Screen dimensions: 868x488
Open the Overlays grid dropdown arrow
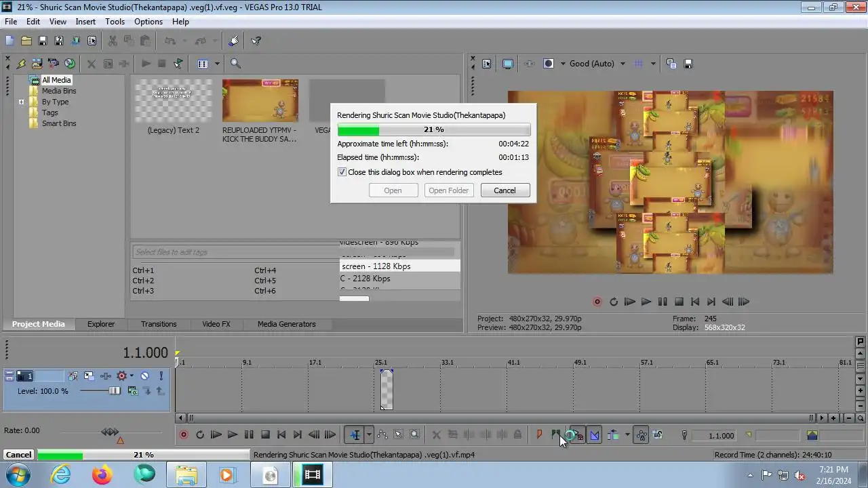[x=653, y=64]
